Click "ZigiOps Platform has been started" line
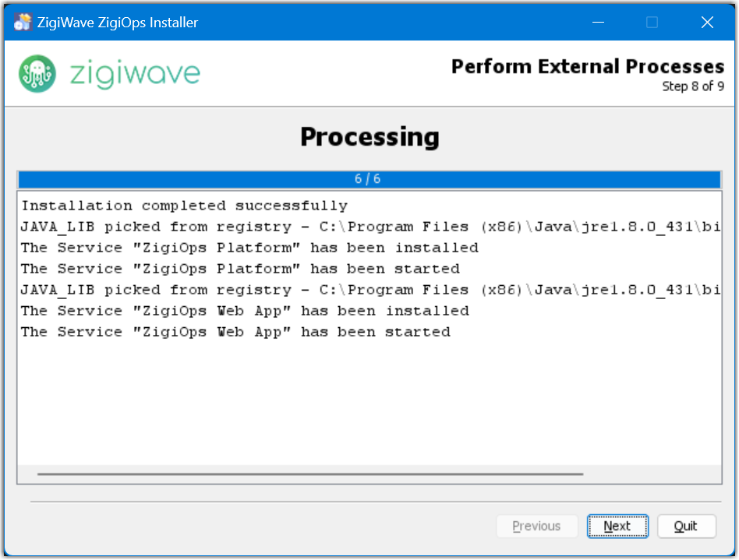 (240, 269)
